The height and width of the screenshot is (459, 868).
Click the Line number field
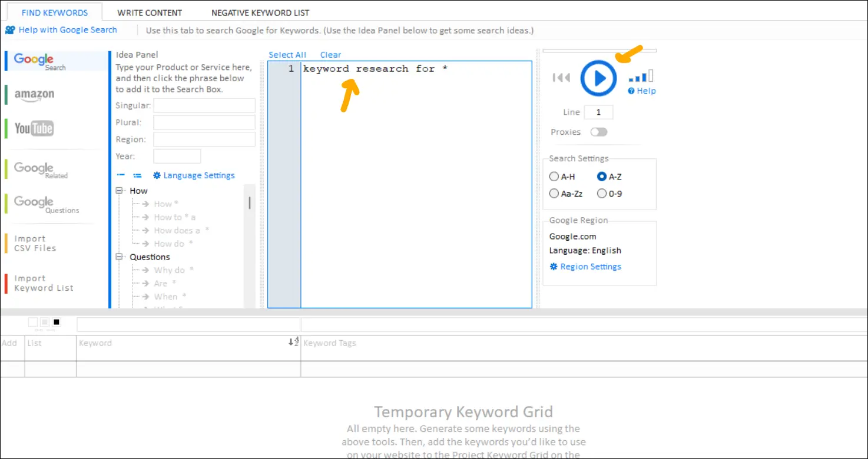coord(599,112)
